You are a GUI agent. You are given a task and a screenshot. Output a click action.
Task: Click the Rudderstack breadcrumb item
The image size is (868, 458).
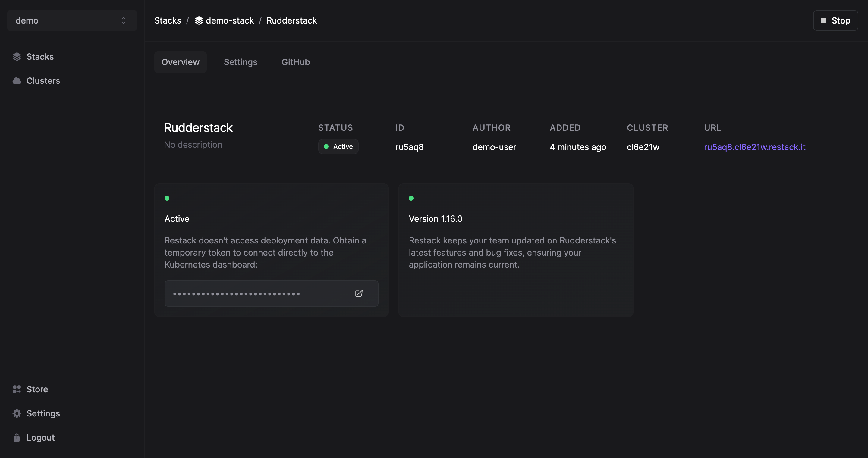pos(292,20)
